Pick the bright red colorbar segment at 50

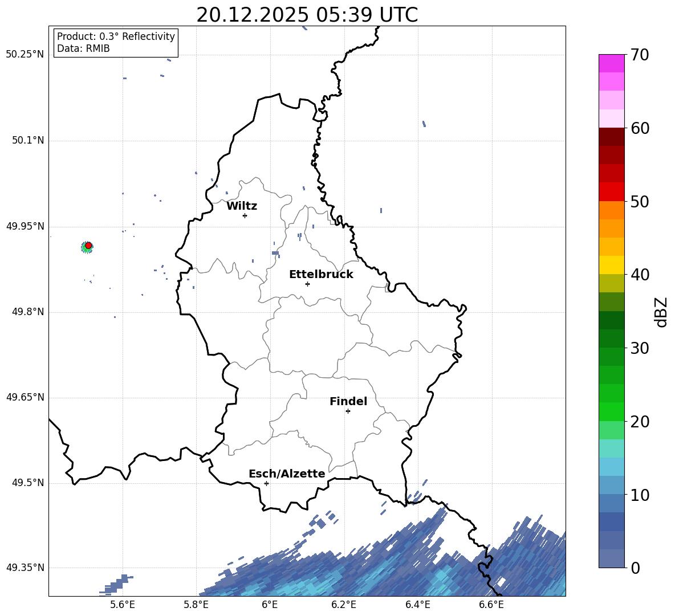[611, 192]
